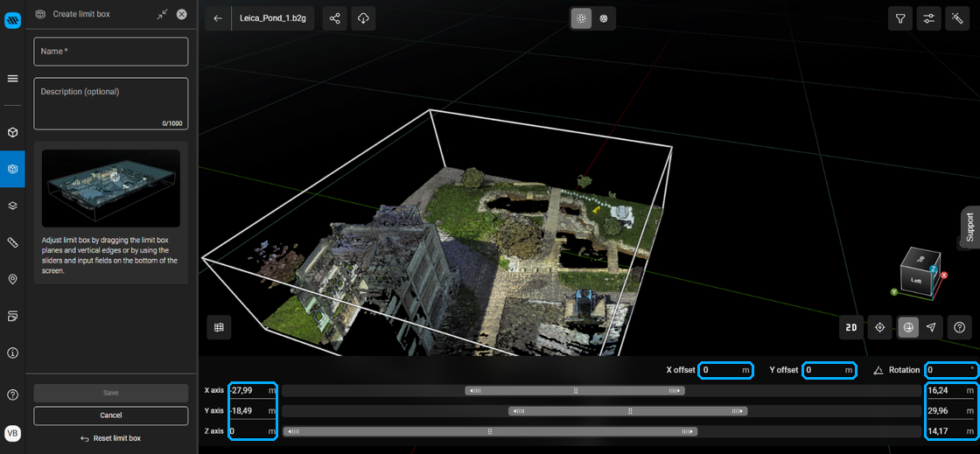Click the Y axis range slider center
Viewport: 980px width, 454px height.
pyautogui.click(x=629, y=411)
